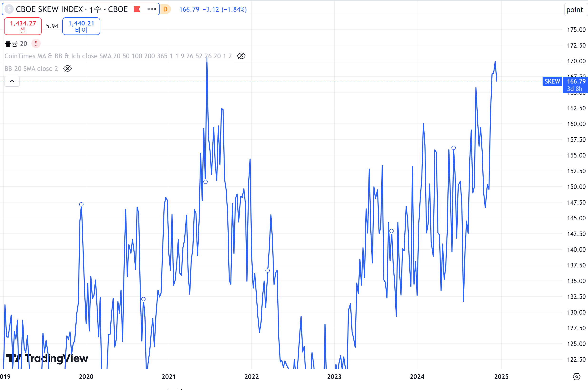The height and width of the screenshot is (390, 588).
Task: Show the BB 20 SMA close indicator
Action: click(67, 68)
